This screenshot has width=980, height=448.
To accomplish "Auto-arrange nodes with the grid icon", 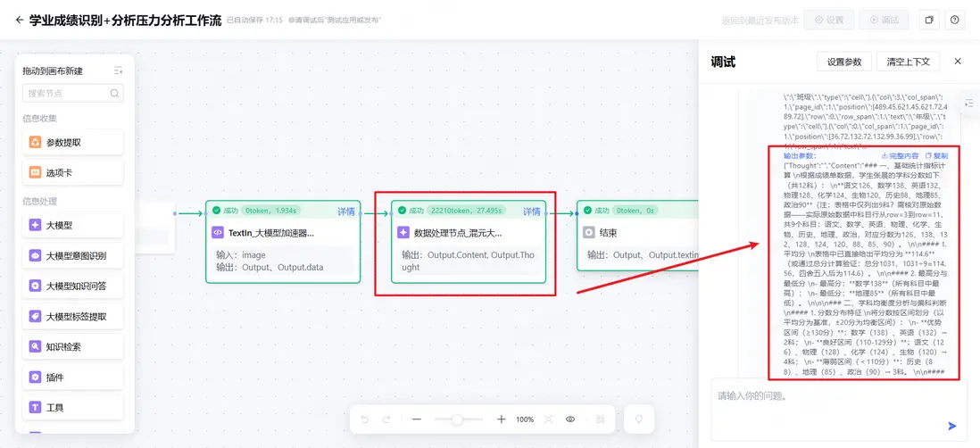I will 601,419.
